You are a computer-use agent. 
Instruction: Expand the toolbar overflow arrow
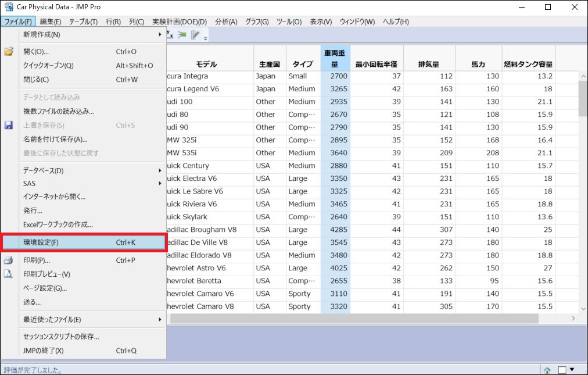[206, 38]
